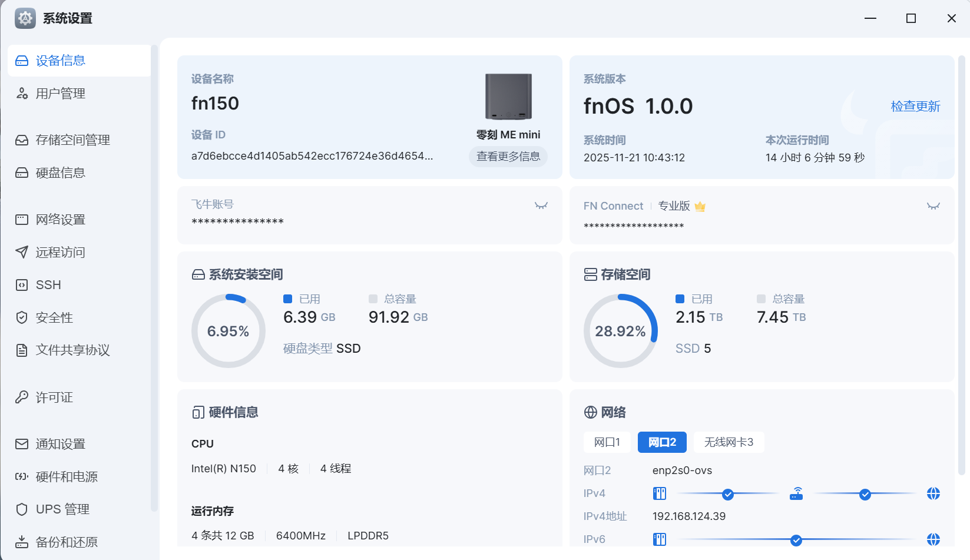
Task: Click the 检查更新 link
Action: click(x=915, y=106)
